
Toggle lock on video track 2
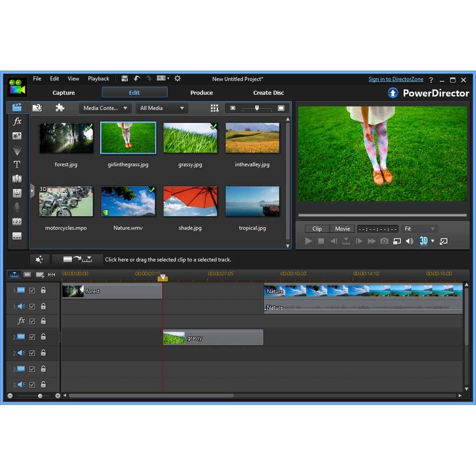point(43,337)
